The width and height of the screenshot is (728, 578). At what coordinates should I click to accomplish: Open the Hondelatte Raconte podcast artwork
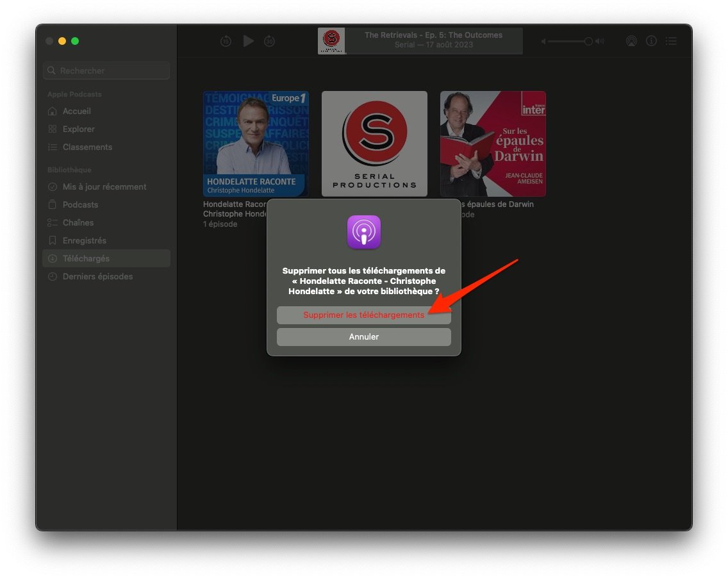(256, 144)
